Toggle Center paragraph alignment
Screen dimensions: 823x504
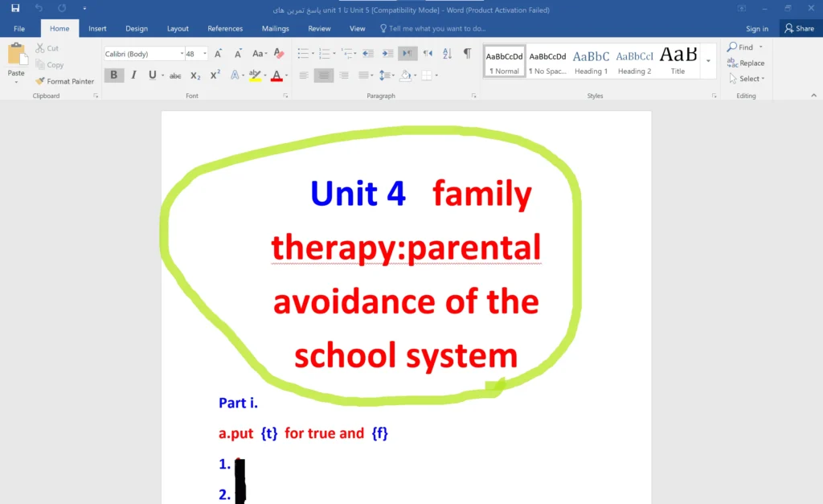[322, 75]
